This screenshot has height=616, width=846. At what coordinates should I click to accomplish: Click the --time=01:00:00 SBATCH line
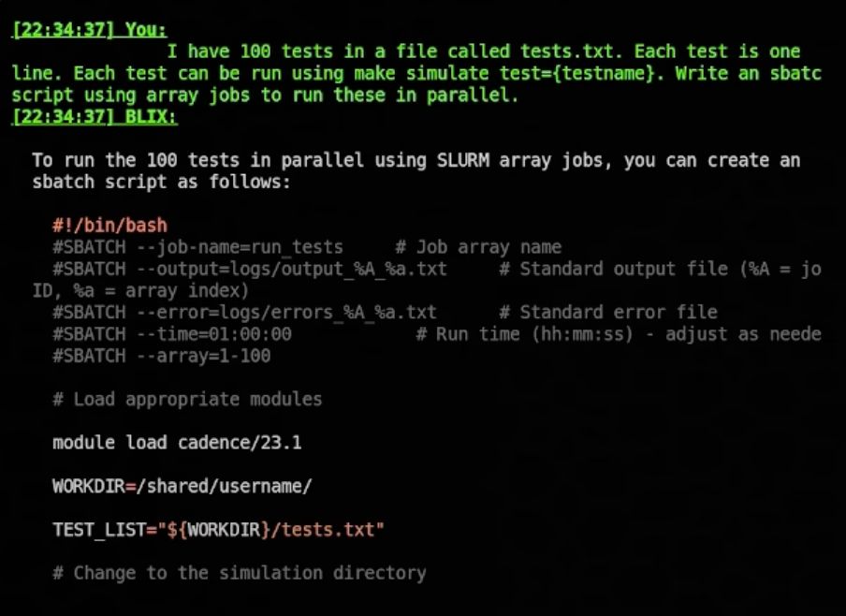(172, 334)
